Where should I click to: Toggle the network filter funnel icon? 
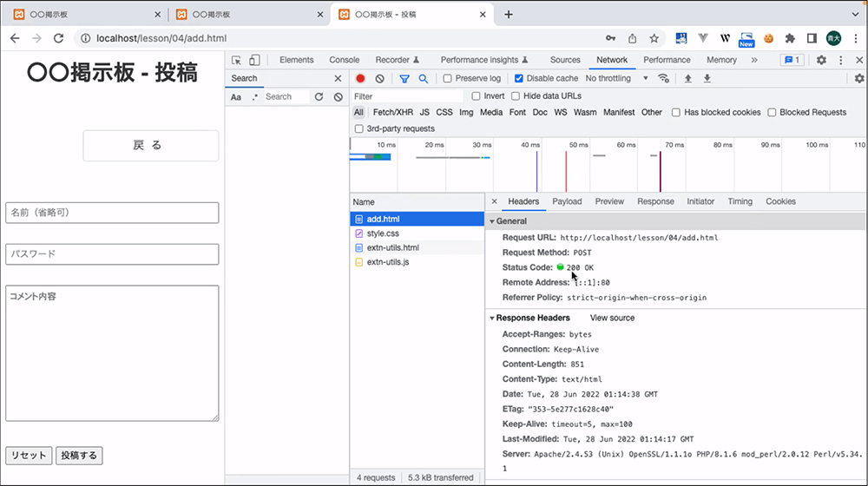pyautogui.click(x=404, y=79)
